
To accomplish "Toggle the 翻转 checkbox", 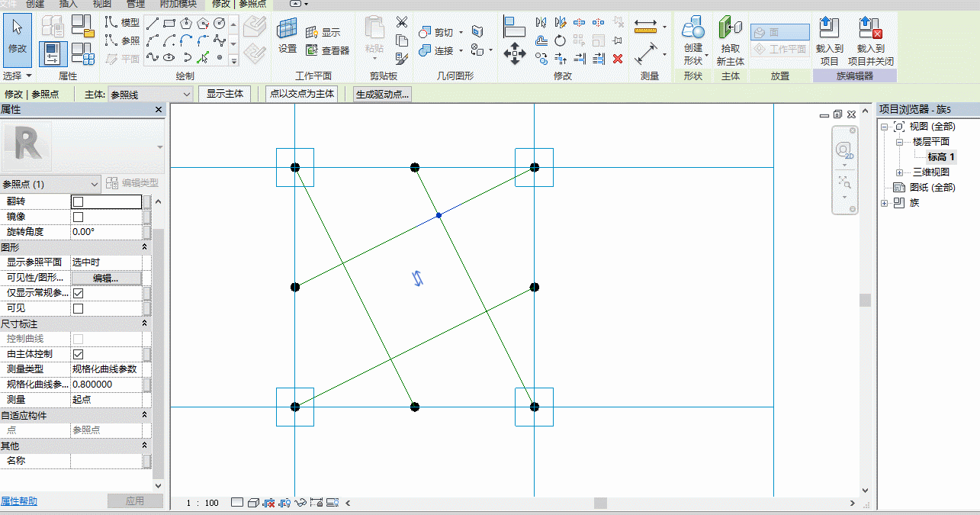I will tap(78, 202).
